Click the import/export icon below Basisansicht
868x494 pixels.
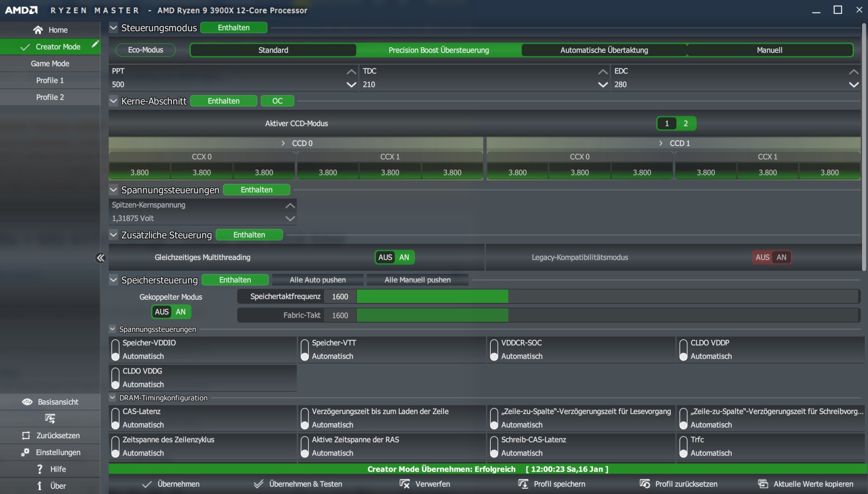coord(50,419)
